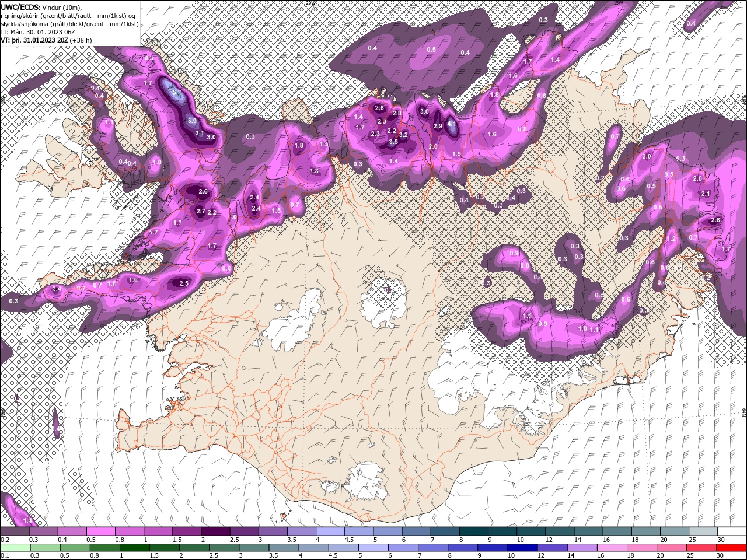Pick grey-green swatch between 3 and 3.5, bottom row

pos(253,548)
